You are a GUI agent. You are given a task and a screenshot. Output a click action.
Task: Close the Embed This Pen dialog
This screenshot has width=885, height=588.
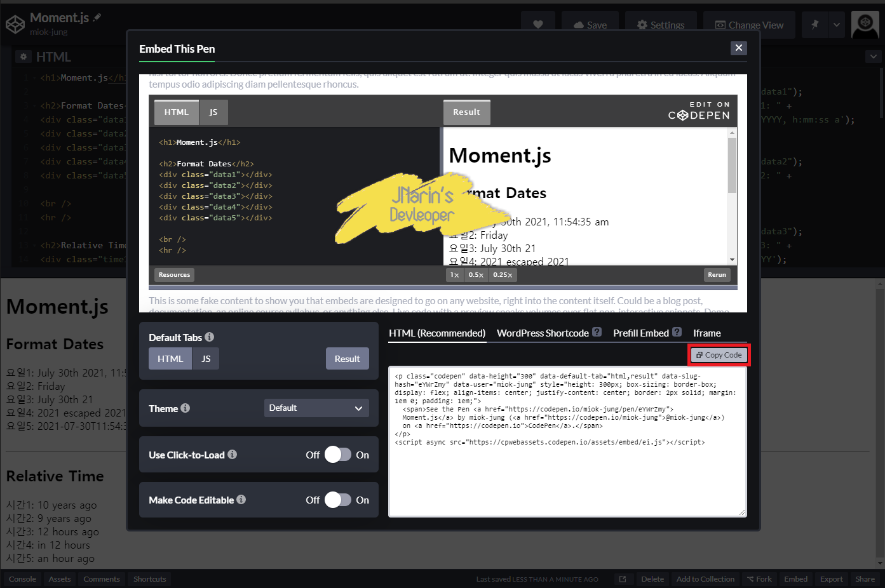click(738, 48)
